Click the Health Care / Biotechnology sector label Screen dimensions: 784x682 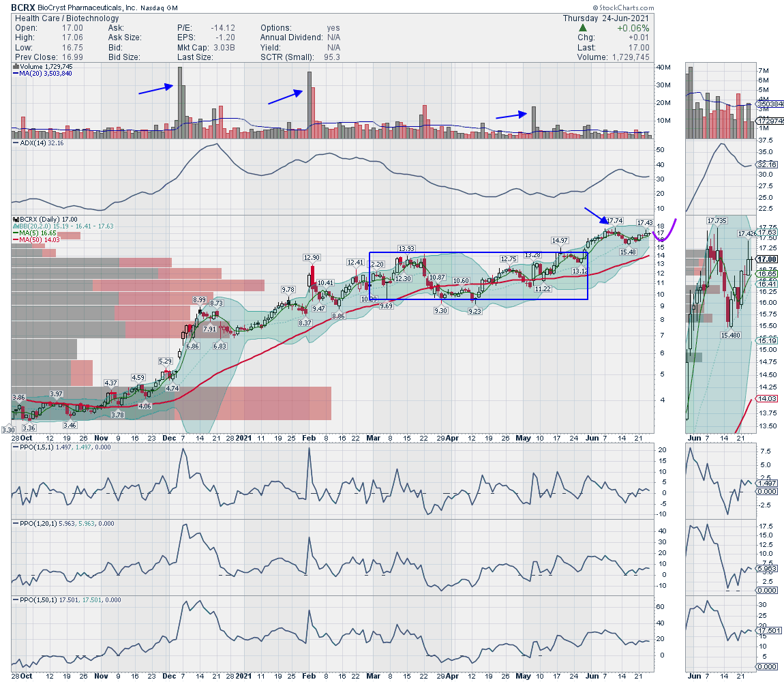tap(67, 18)
